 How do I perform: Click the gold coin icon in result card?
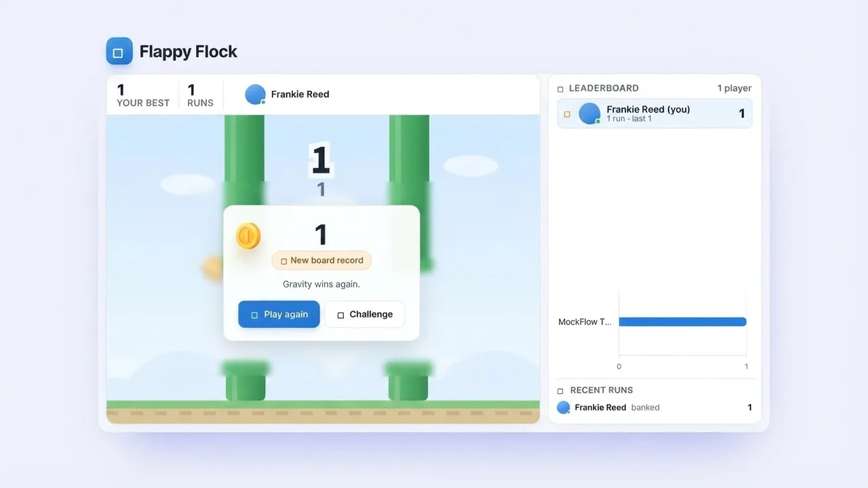point(248,236)
